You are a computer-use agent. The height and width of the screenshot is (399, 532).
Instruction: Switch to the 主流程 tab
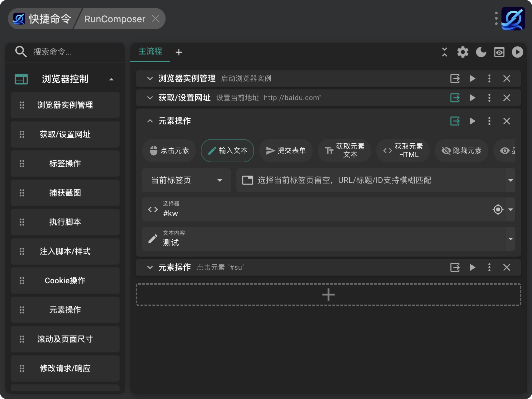click(150, 52)
